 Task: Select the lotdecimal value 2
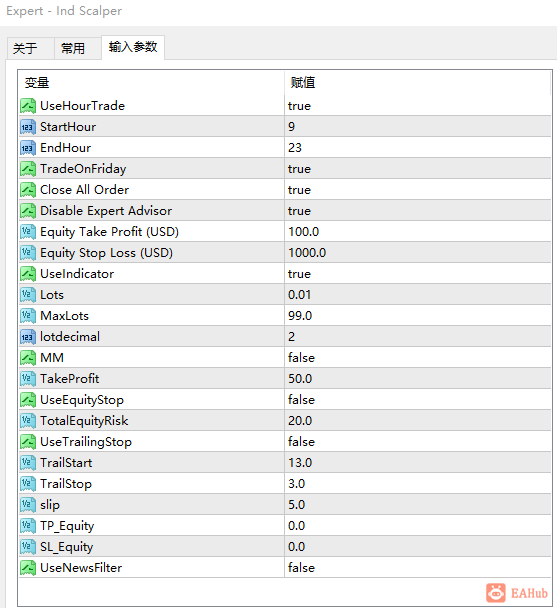pos(291,337)
